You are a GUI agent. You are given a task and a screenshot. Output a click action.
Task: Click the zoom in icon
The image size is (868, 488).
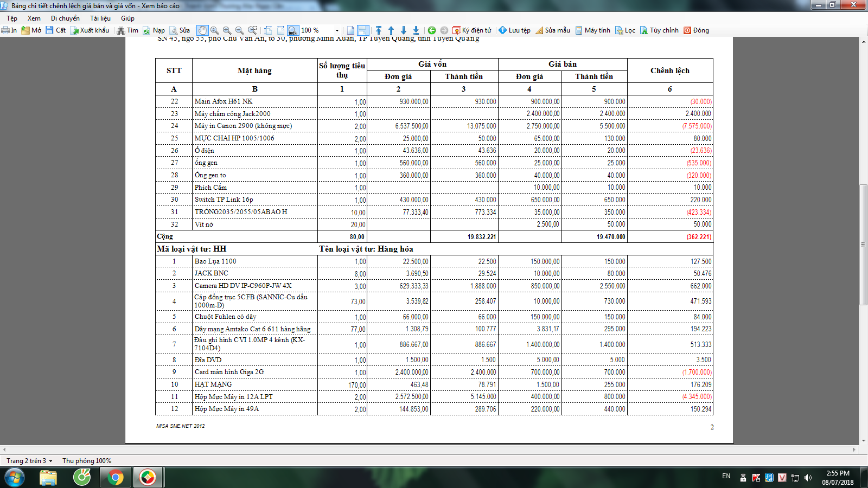[x=227, y=30]
